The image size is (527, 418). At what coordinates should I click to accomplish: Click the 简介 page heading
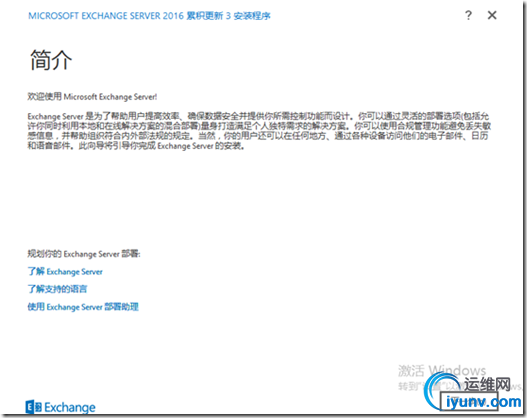click(x=51, y=60)
